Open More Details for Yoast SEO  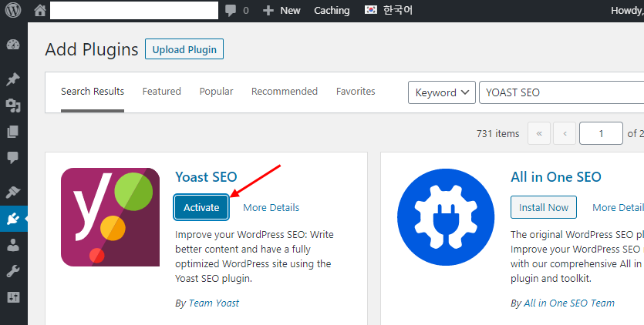coord(271,208)
